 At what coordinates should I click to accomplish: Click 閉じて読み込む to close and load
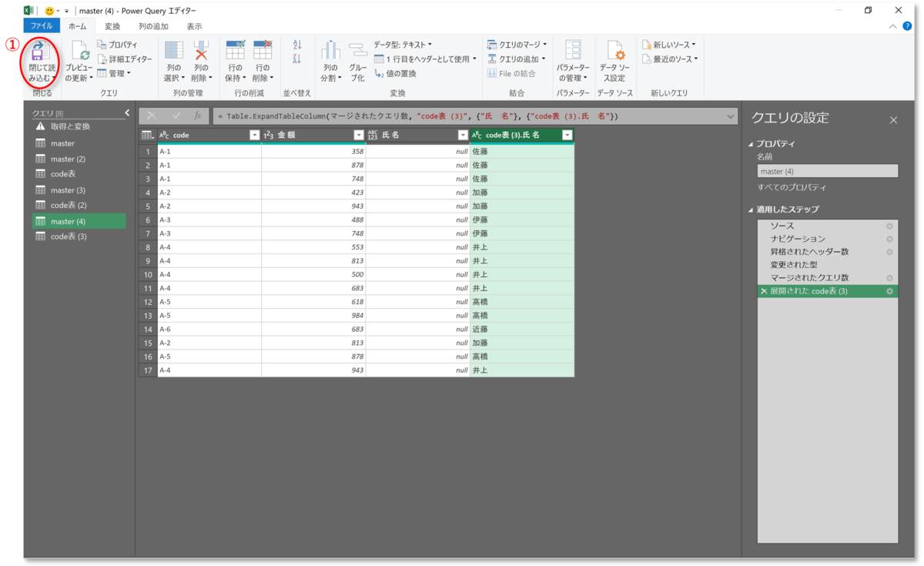tap(38, 62)
